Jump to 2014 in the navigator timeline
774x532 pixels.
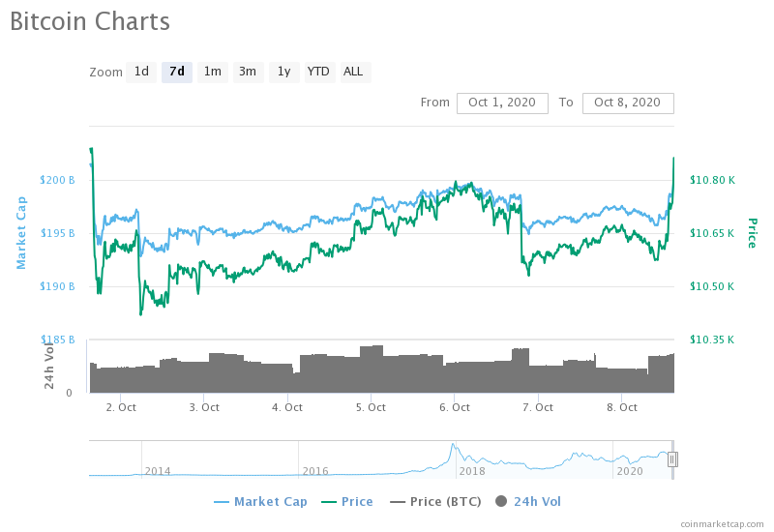tap(158, 471)
